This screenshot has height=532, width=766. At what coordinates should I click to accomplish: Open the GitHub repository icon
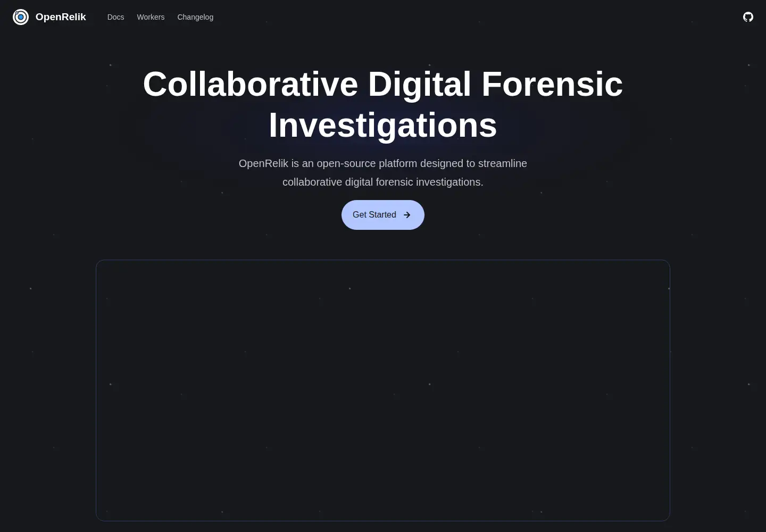(x=748, y=17)
